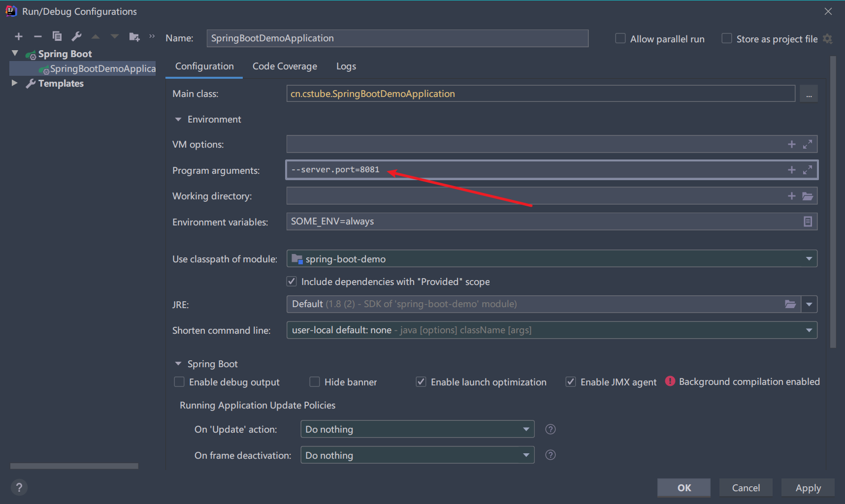This screenshot has height=504, width=845.
Task: Disable Enable JMX agent
Action: (570, 382)
